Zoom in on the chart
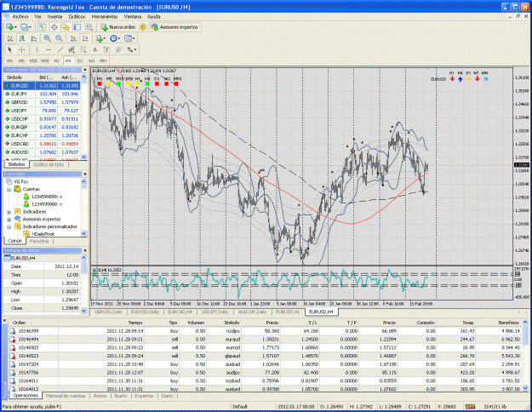The height and width of the screenshot is (412, 532). click(47, 38)
